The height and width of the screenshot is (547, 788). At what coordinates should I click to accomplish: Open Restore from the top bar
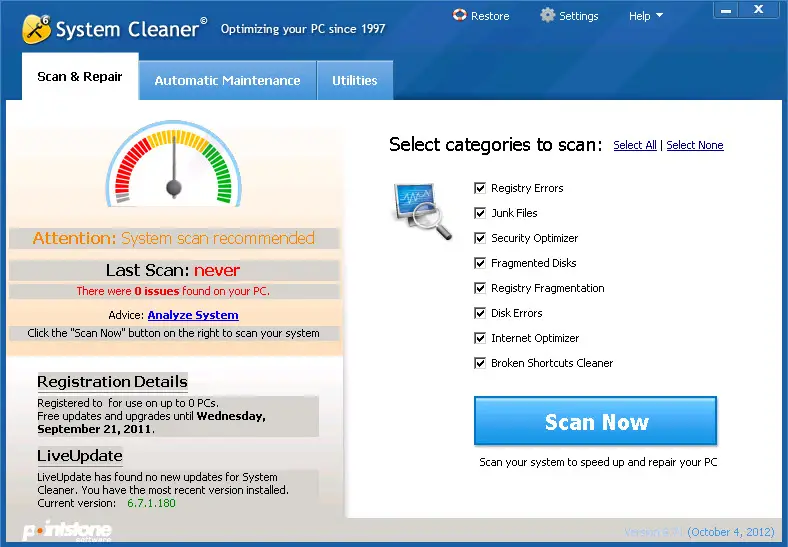coord(481,16)
